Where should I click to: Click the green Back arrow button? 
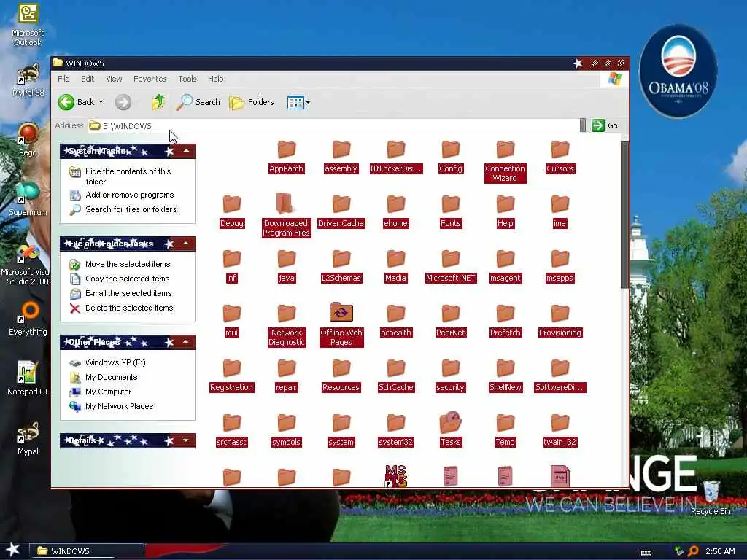[x=66, y=102]
